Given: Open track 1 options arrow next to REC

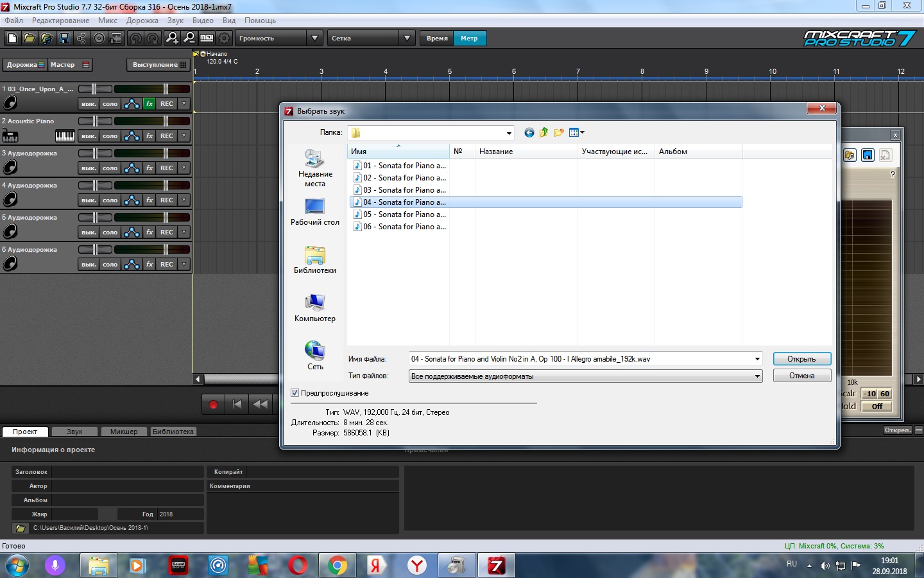Looking at the screenshot, I should coord(184,103).
